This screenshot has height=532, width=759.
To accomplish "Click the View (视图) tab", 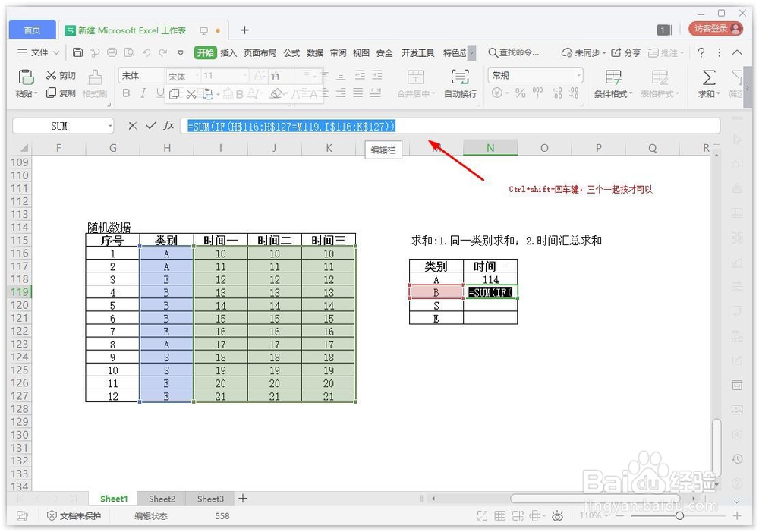I will [361, 53].
